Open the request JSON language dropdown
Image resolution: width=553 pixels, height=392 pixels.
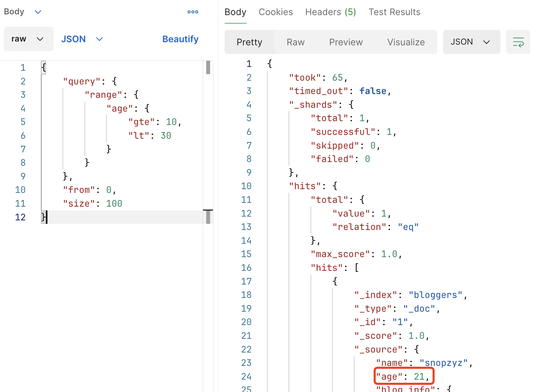click(x=82, y=39)
